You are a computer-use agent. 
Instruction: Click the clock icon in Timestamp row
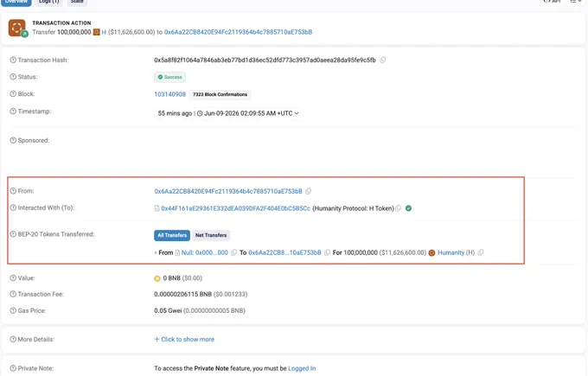[x=200, y=113]
